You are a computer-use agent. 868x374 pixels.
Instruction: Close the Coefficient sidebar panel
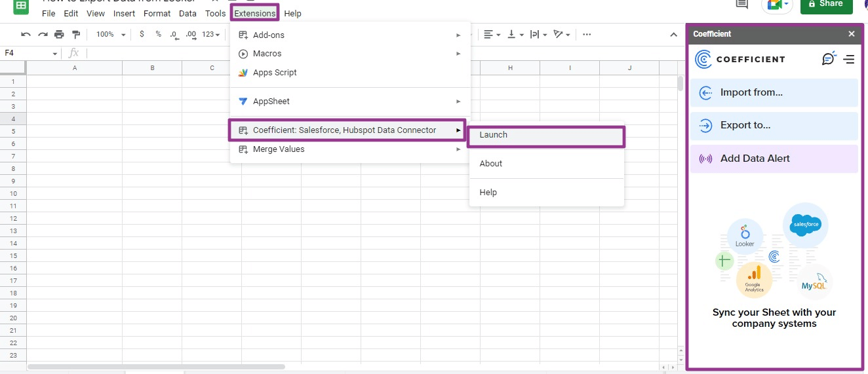click(852, 34)
